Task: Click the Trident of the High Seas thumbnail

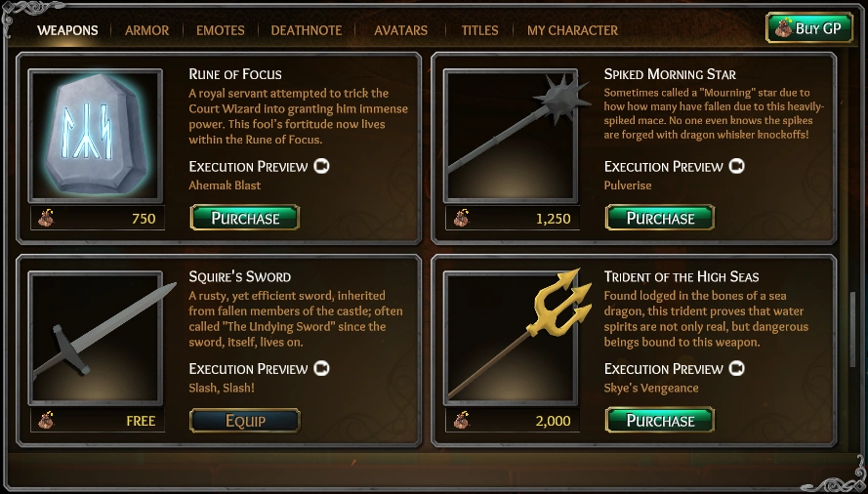Action: (511, 339)
